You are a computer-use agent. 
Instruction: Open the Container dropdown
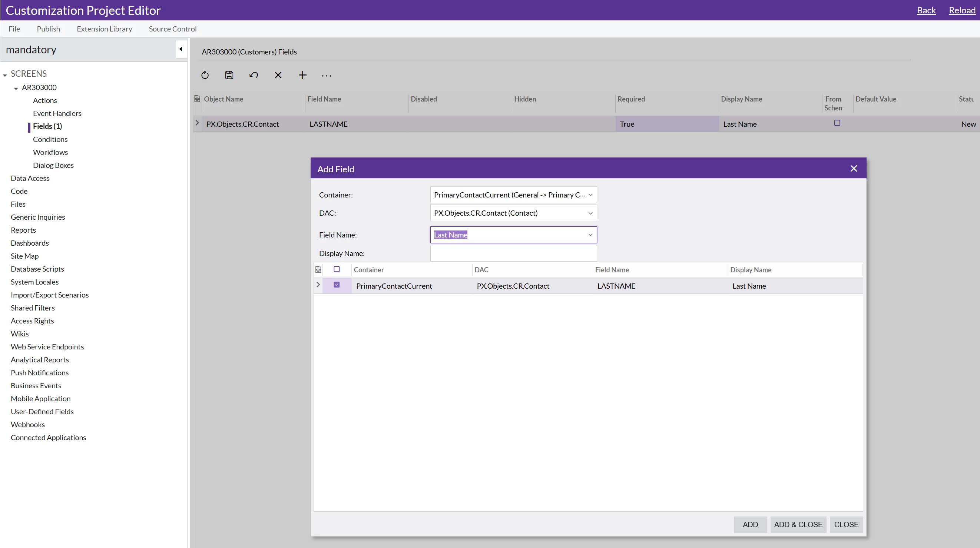[x=590, y=195]
